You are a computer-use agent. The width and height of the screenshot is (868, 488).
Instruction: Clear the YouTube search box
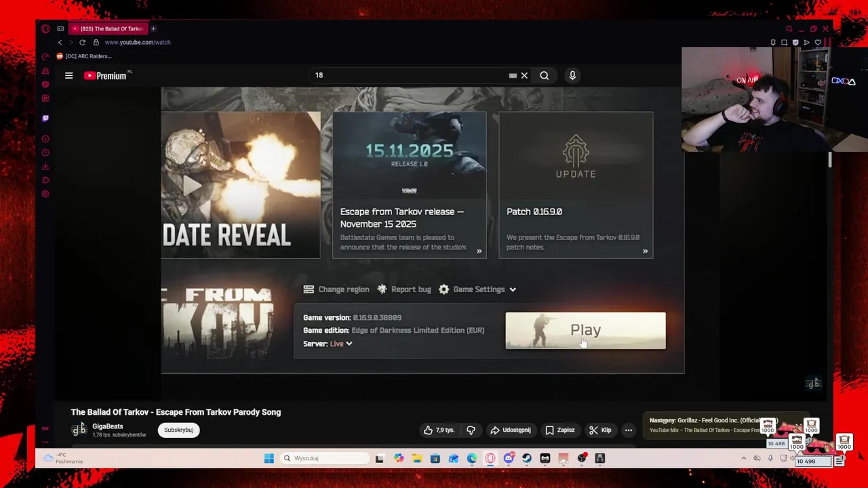524,75
